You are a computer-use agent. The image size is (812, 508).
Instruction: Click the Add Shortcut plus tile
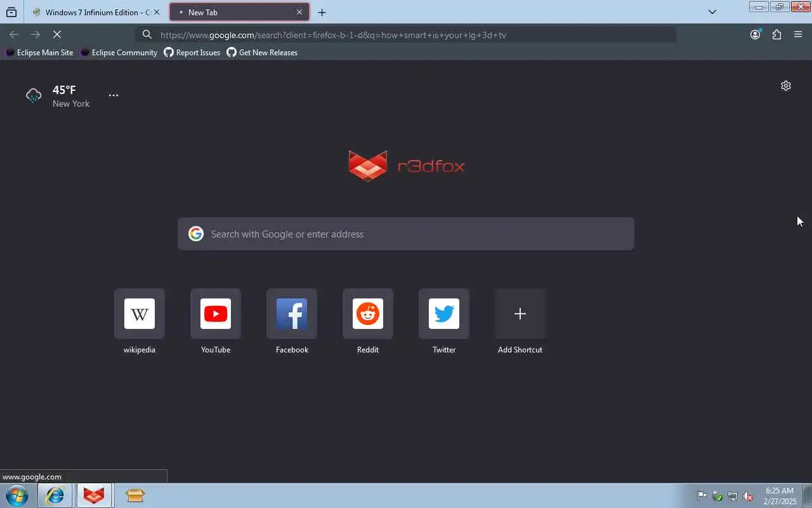click(x=520, y=314)
